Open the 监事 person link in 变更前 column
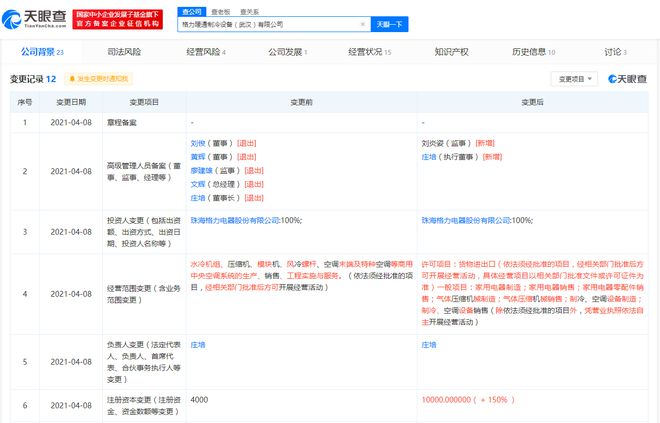 click(202, 170)
